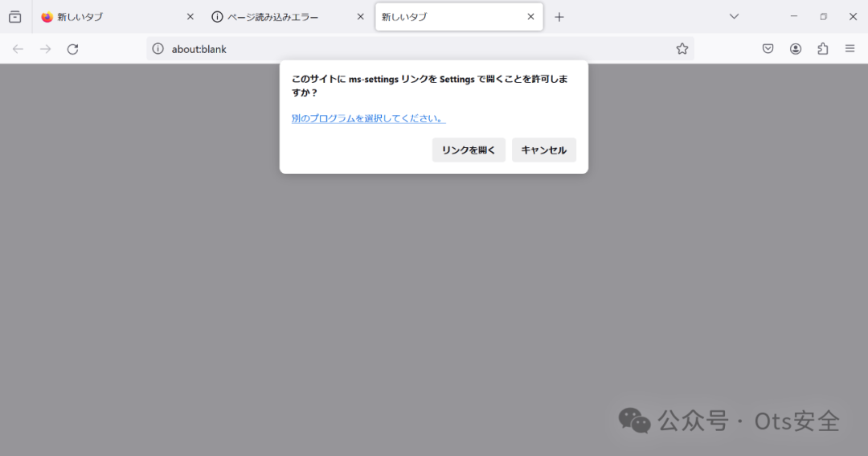The image size is (868, 456).
Task: Close the first 新しいタブ tab
Action: click(190, 17)
